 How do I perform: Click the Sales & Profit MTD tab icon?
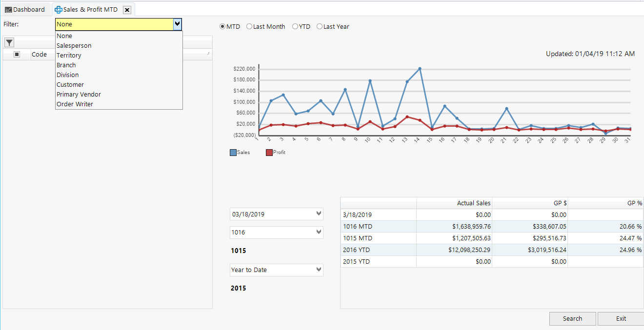58,9
